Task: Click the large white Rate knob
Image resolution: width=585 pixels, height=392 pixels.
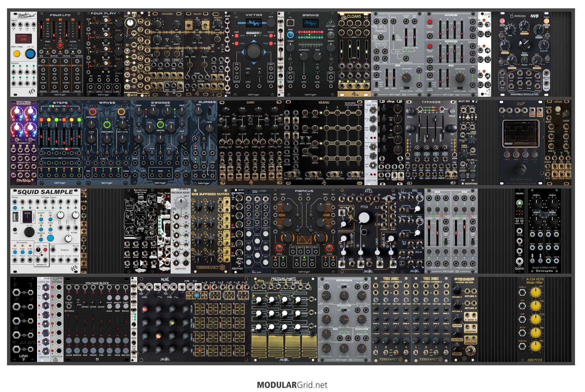Action: point(131,23)
